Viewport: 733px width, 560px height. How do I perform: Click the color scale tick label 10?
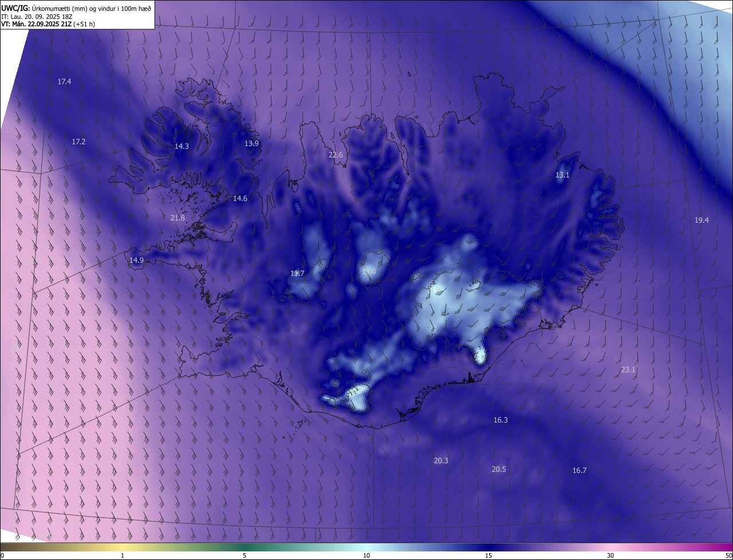tap(366, 556)
